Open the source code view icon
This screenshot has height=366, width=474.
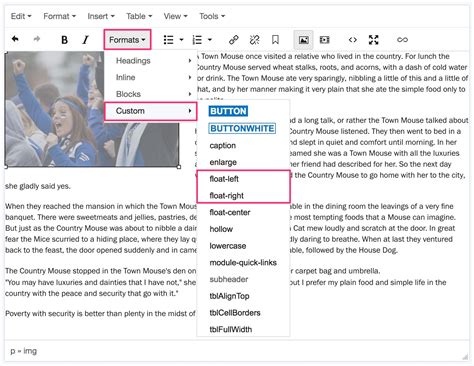coord(353,40)
